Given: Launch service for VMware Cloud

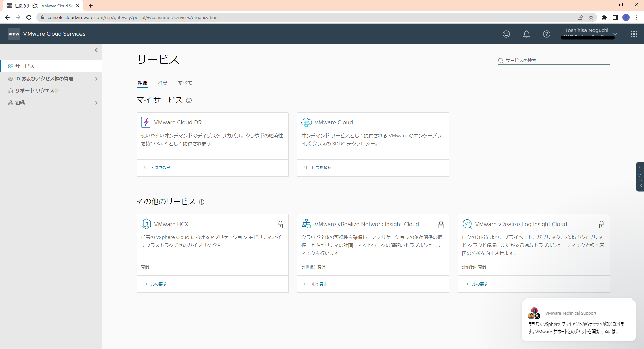Looking at the screenshot, I should [317, 168].
